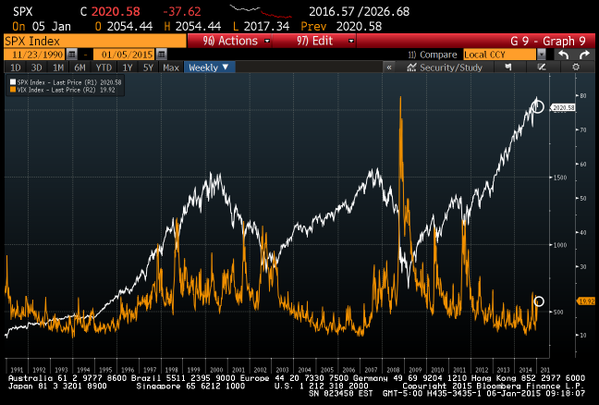Click the 80 level on VIX axis

[x=583, y=96]
